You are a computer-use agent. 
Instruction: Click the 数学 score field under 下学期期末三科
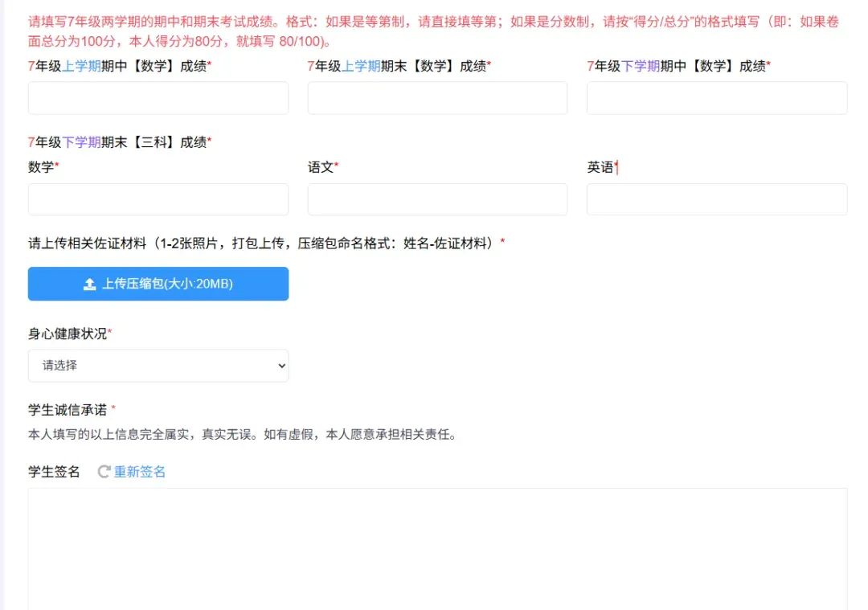click(x=158, y=199)
